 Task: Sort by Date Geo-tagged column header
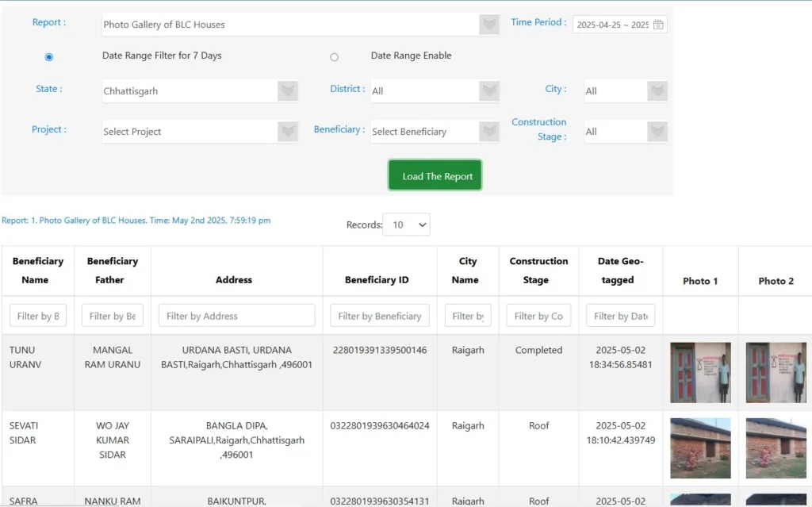click(x=617, y=271)
